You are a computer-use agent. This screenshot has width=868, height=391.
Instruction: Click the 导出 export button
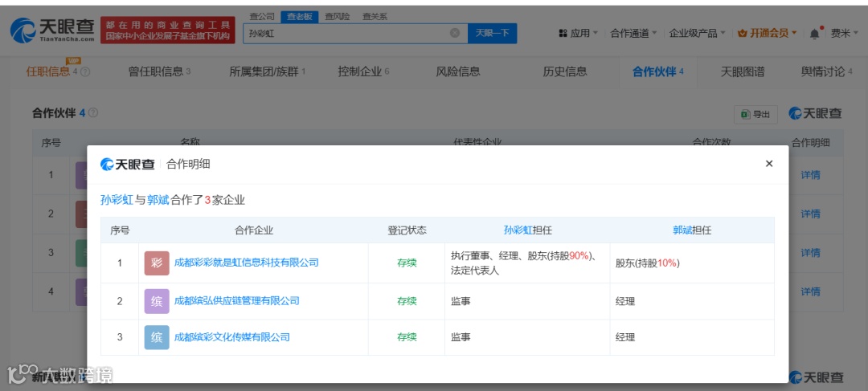point(755,115)
